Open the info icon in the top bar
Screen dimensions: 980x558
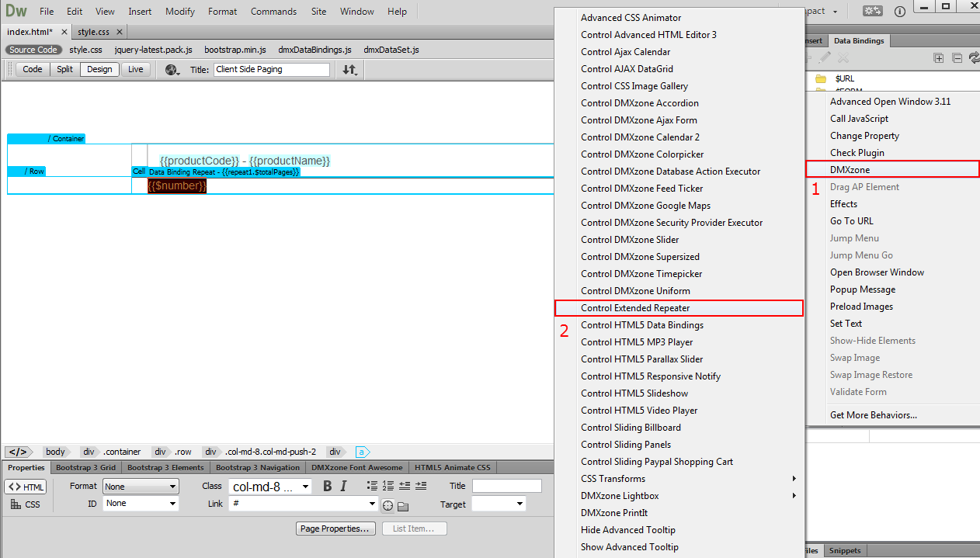tap(900, 12)
